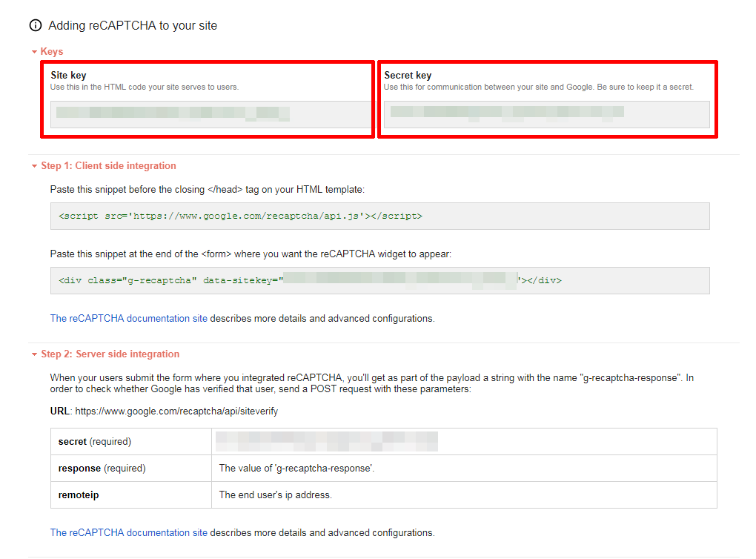This screenshot has width=756, height=559.
Task: Click 'Paste this snippet before the closing' text
Action: (208, 190)
